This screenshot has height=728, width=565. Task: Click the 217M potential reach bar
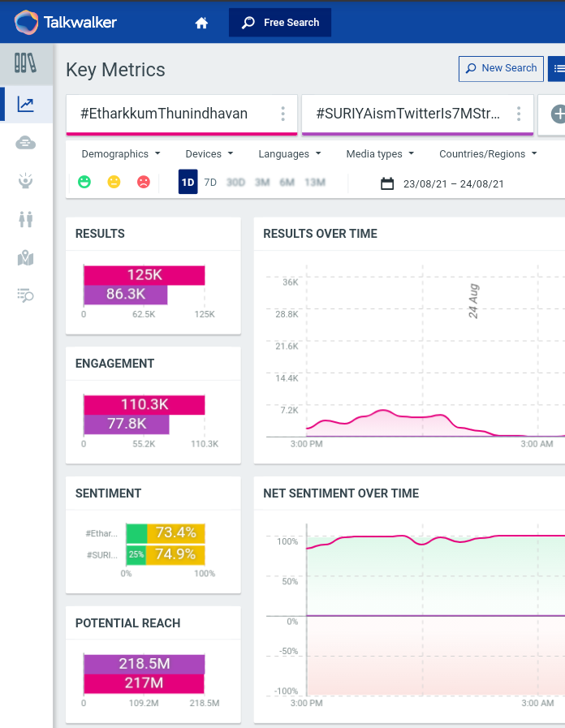[x=144, y=683]
